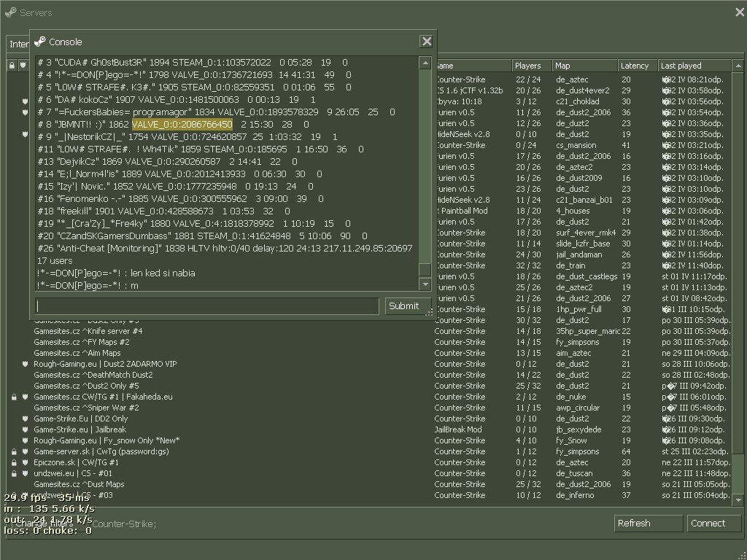Switch to the Internet tab

click(18, 44)
